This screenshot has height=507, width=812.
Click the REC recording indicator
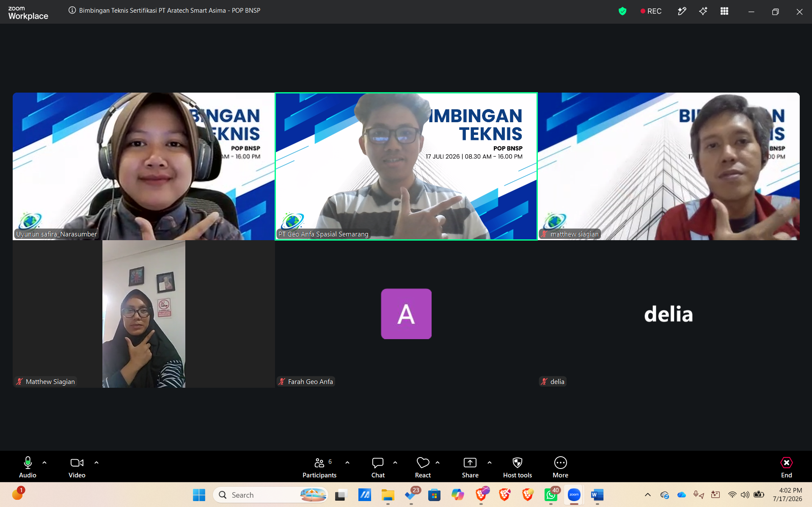pyautogui.click(x=651, y=11)
